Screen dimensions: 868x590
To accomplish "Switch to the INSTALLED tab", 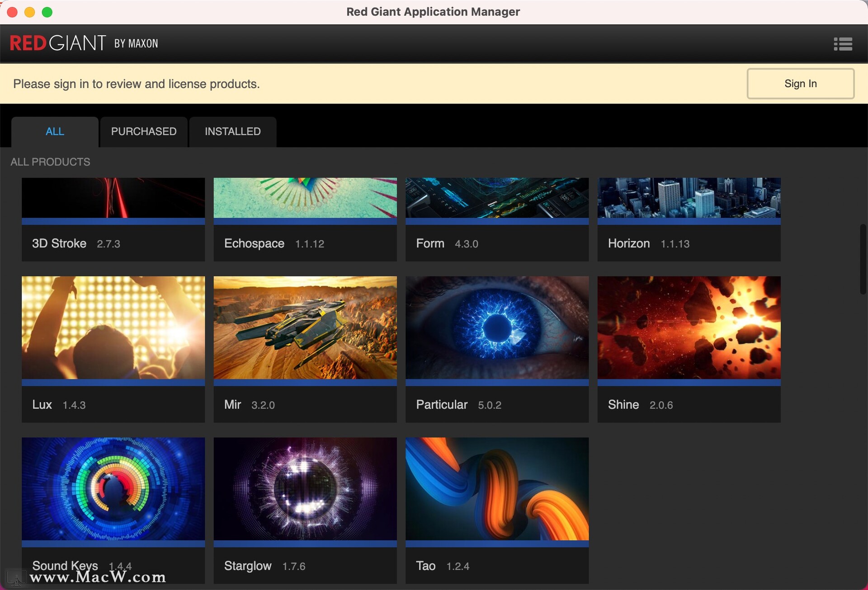I will coord(232,131).
